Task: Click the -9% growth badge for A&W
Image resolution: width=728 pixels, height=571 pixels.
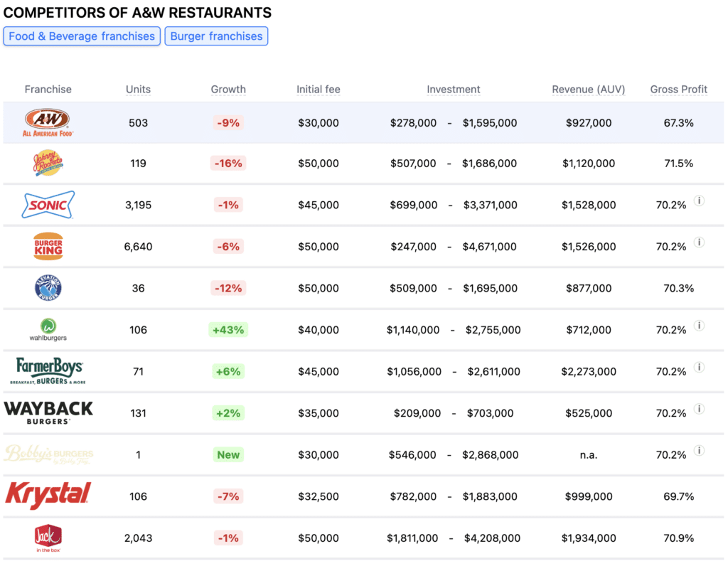Action: tap(228, 122)
